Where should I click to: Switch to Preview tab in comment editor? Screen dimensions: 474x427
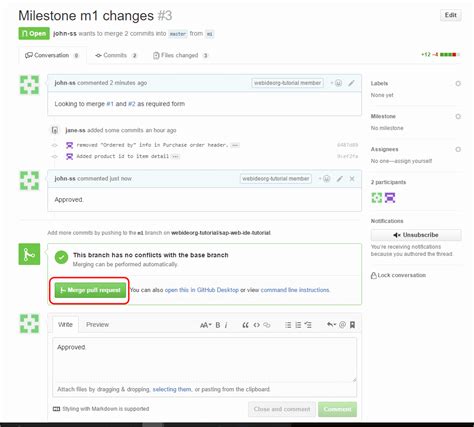[97, 324]
